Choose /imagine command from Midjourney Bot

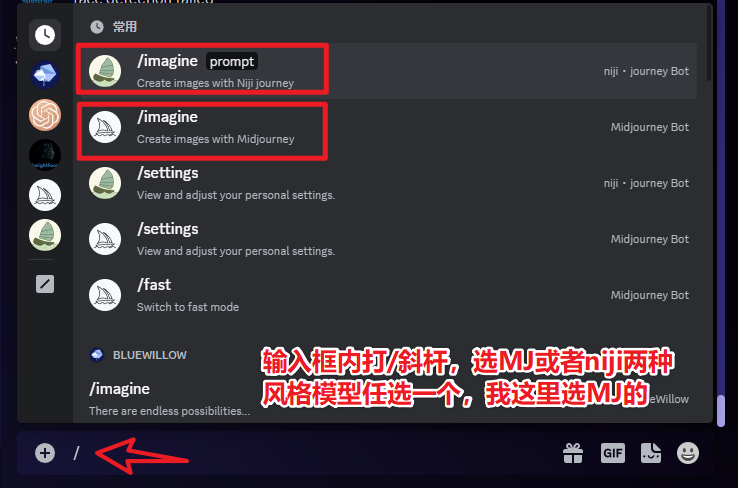[x=386, y=127]
